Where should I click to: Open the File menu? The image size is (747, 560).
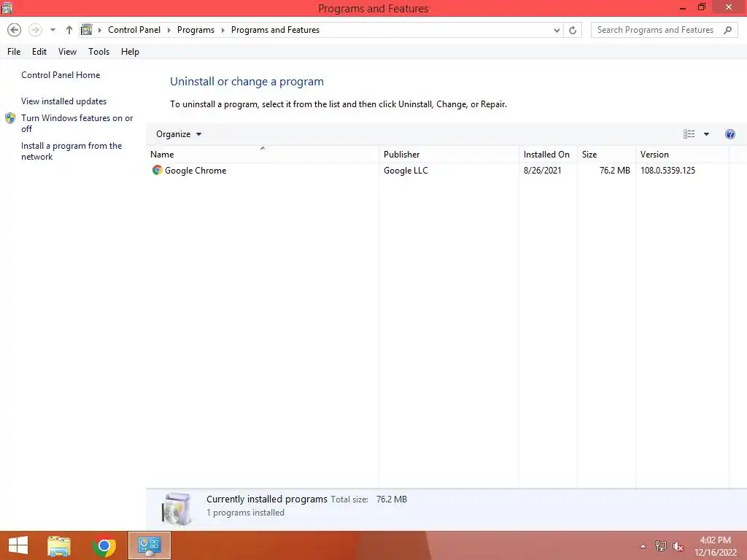point(14,52)
